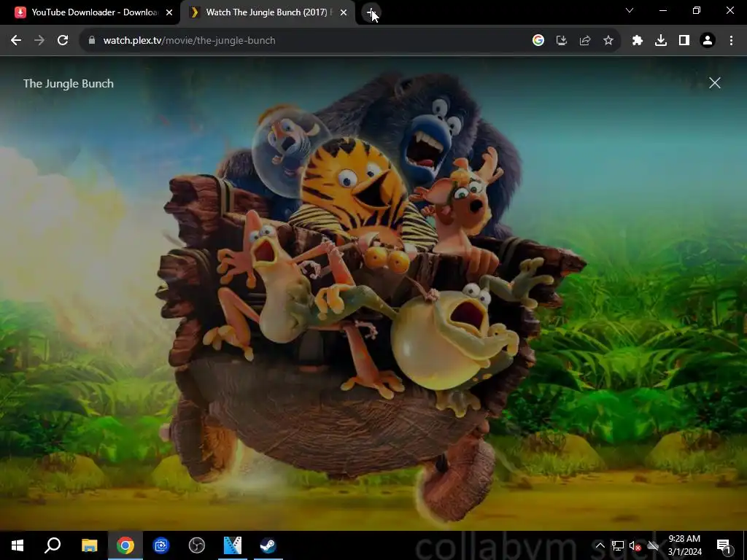Open File Explorer from the taskbar
The image size is (747, 560).
click(x=90, y=545)
